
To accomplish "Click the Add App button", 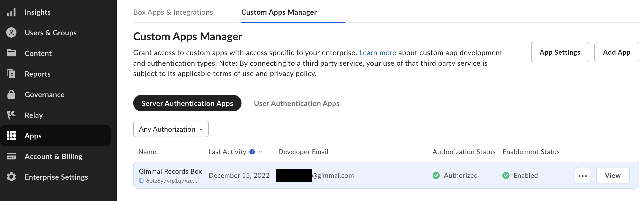I will (x=616, y=52).
